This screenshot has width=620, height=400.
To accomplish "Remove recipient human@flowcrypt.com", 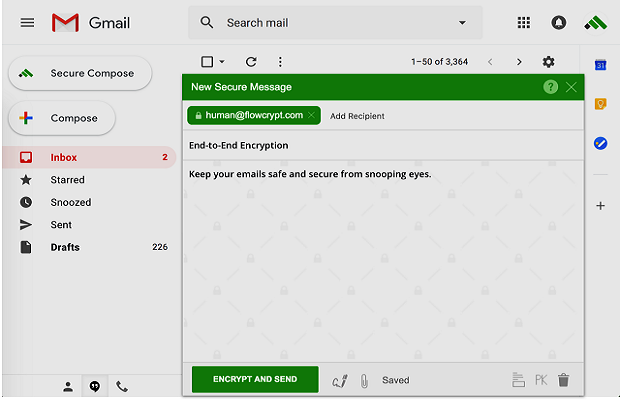I will click(x=312, y=115).
